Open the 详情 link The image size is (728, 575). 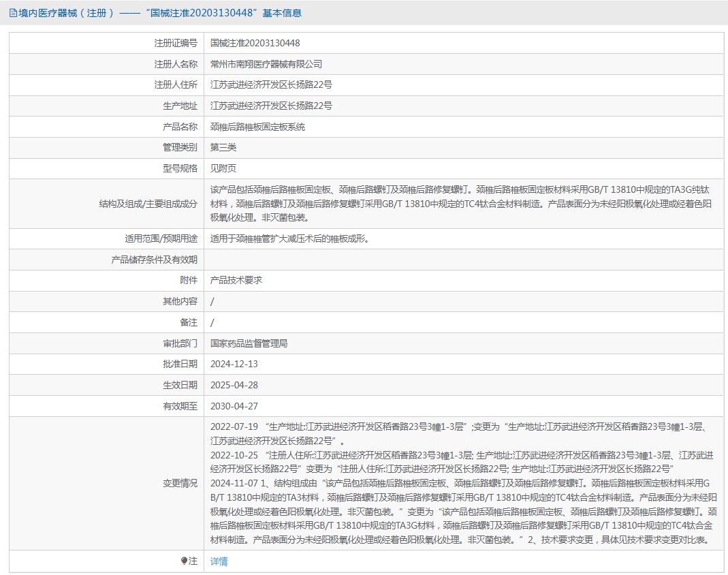pos(219,561)
